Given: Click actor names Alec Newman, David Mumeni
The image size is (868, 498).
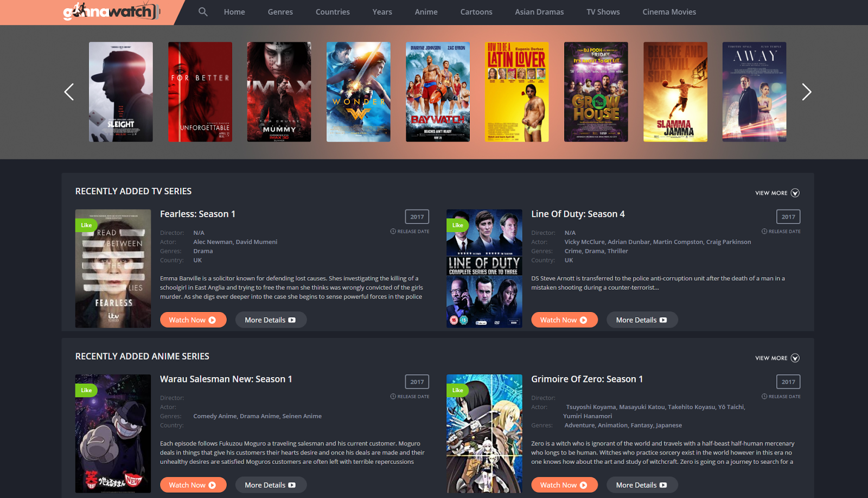Looking at the screenshot, I should click(235, 242).
